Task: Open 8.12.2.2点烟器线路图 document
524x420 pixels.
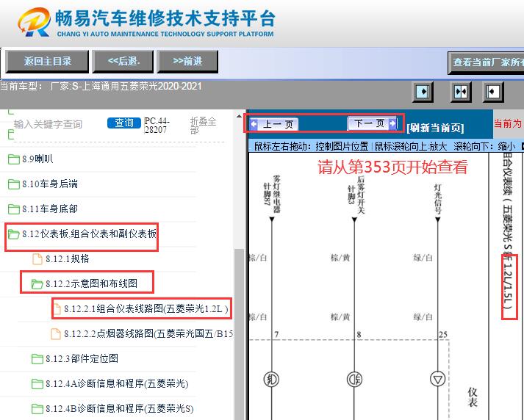Action: (148, 333)
